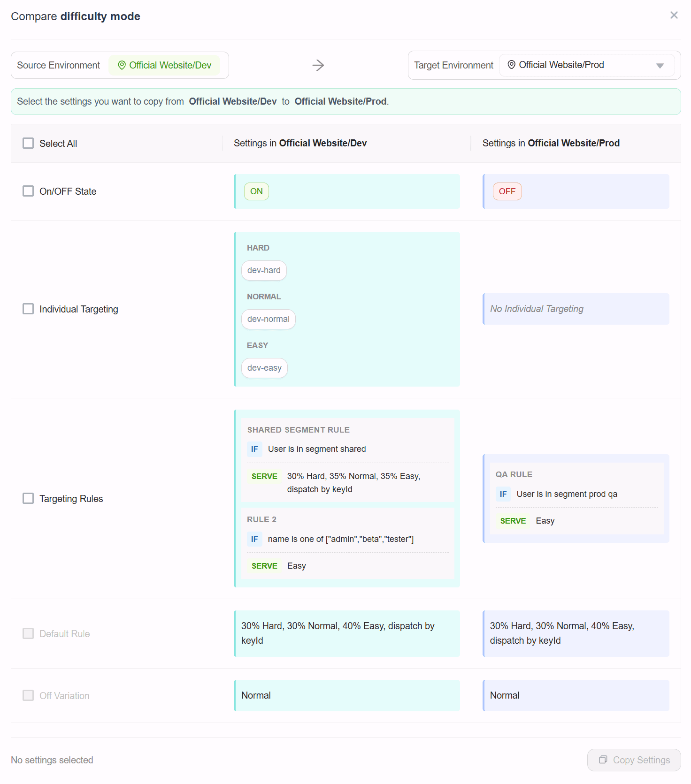Screen dimensions: 691x784
Task: Click the location pin icon in Target Environment
Action: (x=511, y=65)
